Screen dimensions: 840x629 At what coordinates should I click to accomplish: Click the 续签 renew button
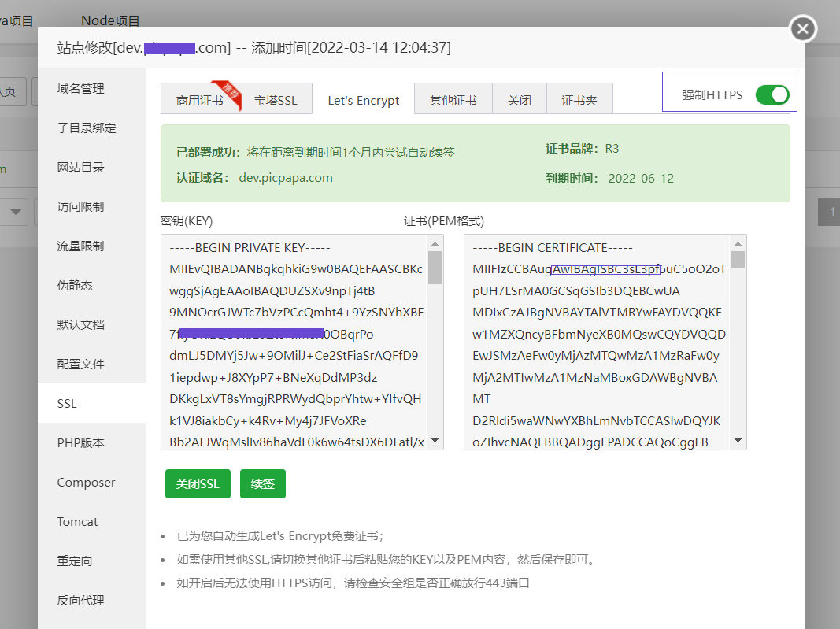pos(263,483)
